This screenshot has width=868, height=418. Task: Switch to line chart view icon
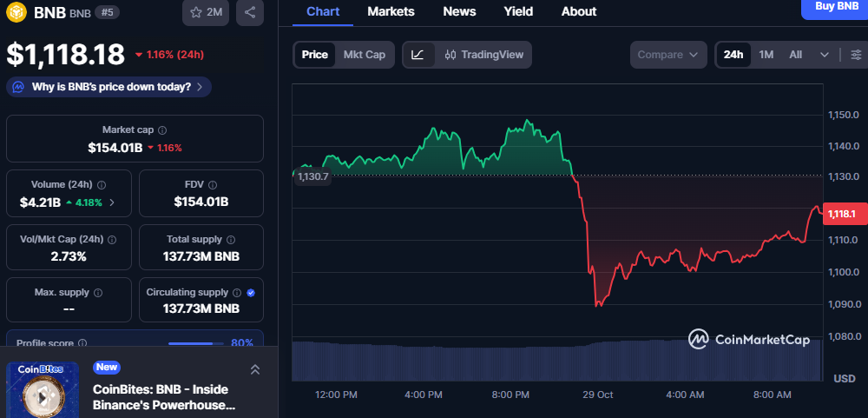point(418,55)
